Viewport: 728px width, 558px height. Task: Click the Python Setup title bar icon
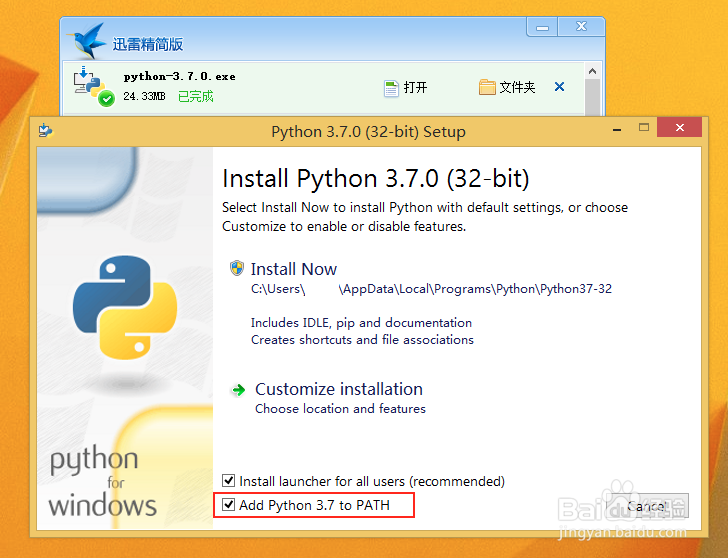click(x=46, y=130)
